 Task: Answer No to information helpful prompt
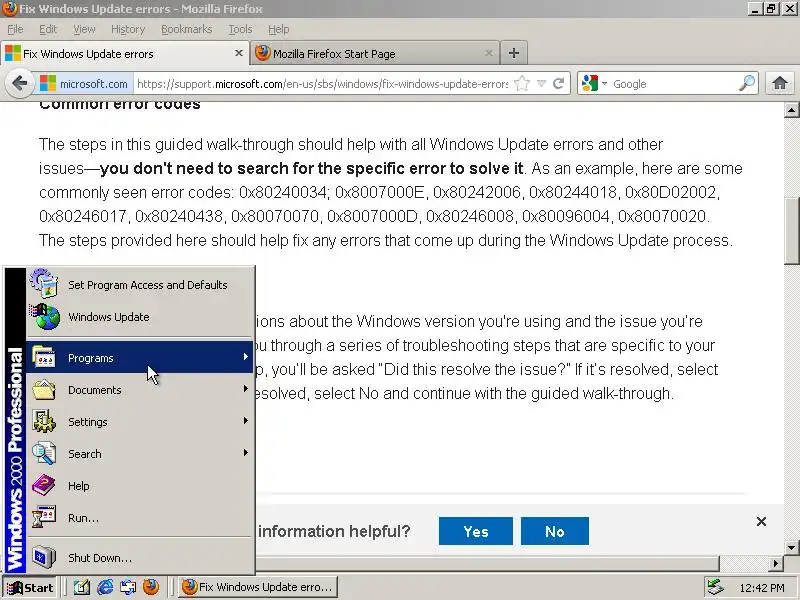(555, 531)
